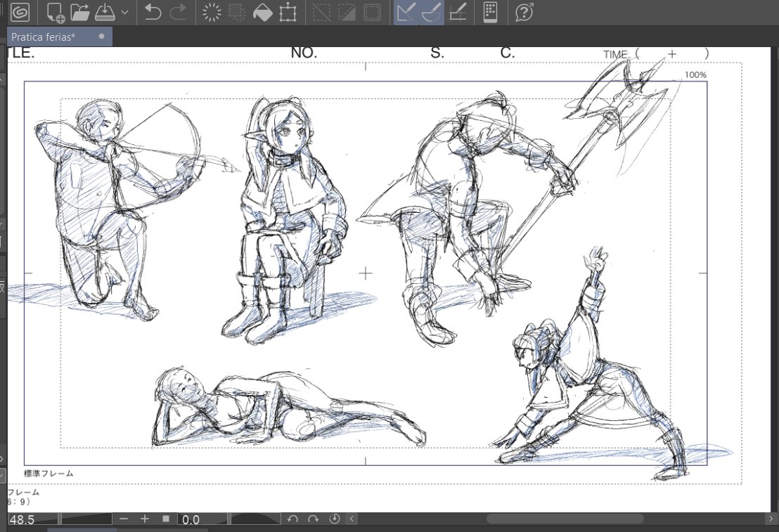
Task: Open the Clip Studio launcher icon
Action: (20, 12)
